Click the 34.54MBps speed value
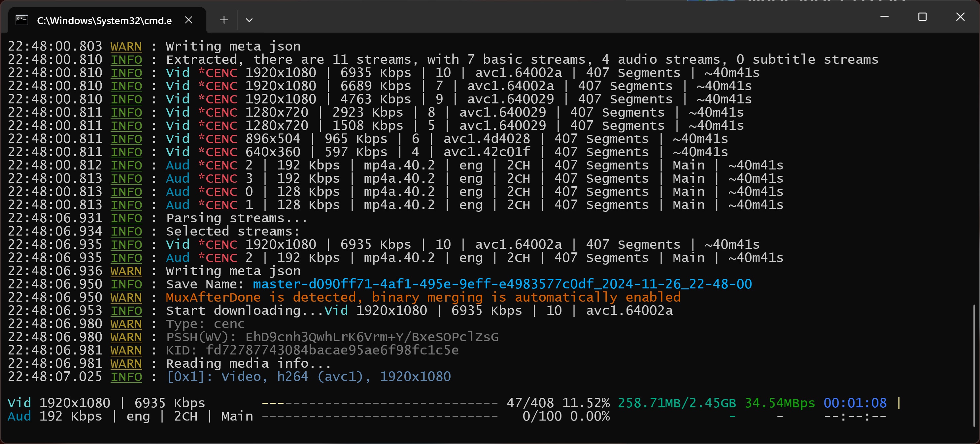The width and height of the screenshot is (980, 444). pos(780,403)
